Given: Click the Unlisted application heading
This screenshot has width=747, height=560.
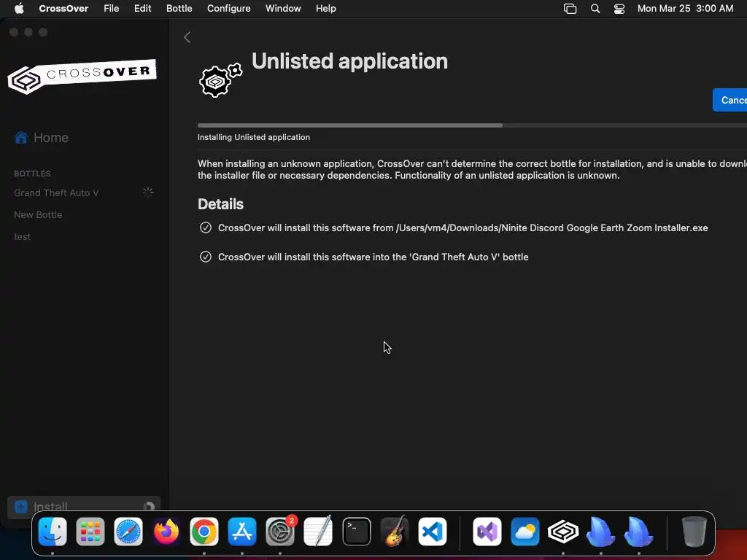Looking at the screenshot, I should click(349, 61).
